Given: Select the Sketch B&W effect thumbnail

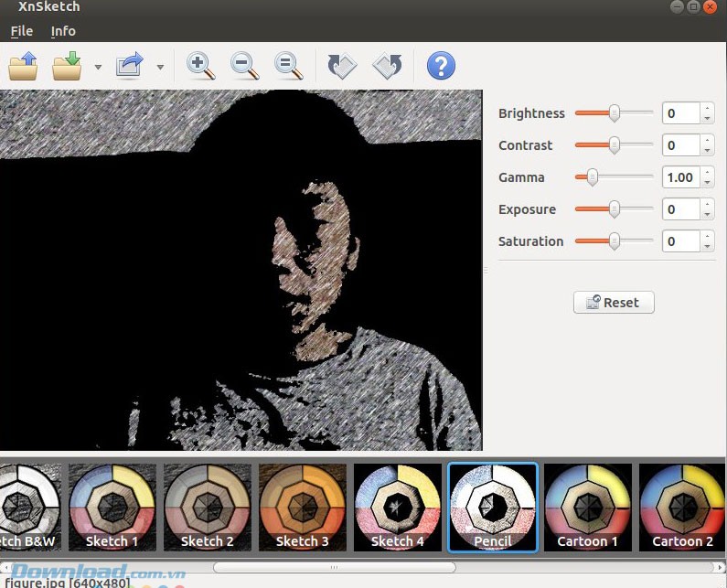Looking at the screenshot, I should [x=29, y=507].
